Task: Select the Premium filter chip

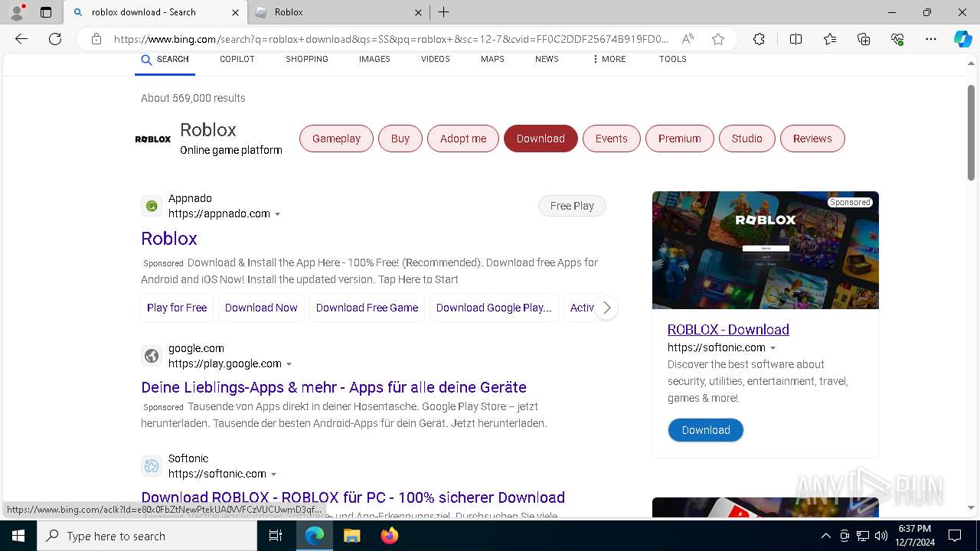Action: click(680, 139)
